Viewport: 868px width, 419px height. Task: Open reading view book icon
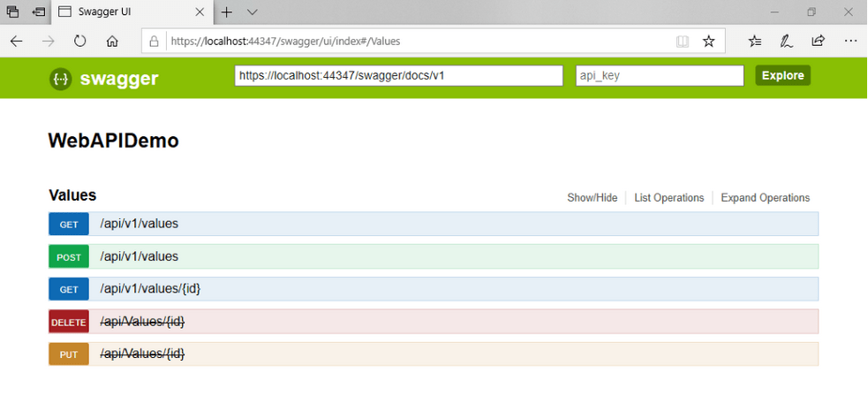tap(682, 41)
